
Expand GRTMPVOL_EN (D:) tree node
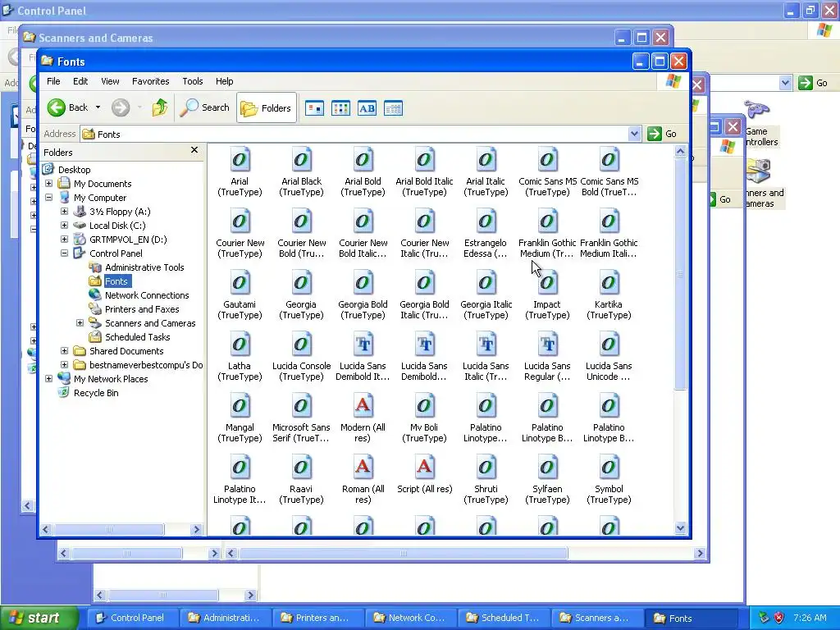(x=64, y=240)
